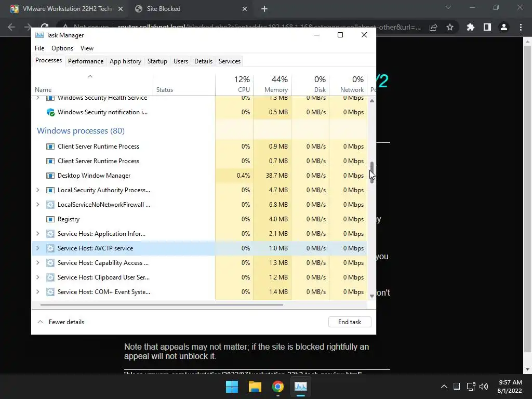The width and height of the screenshot is (532, 399).
Task: Collapse view with Fewer details
Action: (x=61, y=322)
